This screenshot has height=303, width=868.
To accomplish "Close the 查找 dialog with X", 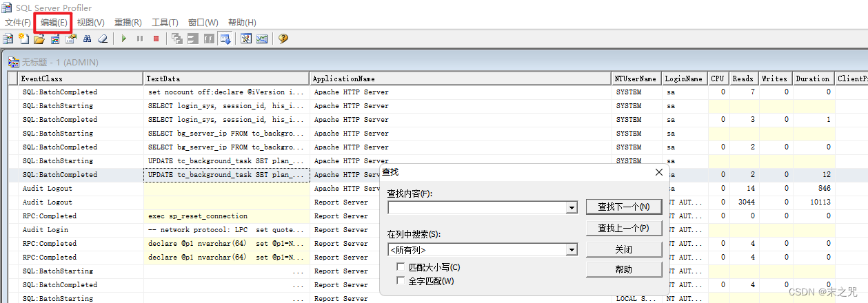I will pyautogui.click(x=658, y=172).
